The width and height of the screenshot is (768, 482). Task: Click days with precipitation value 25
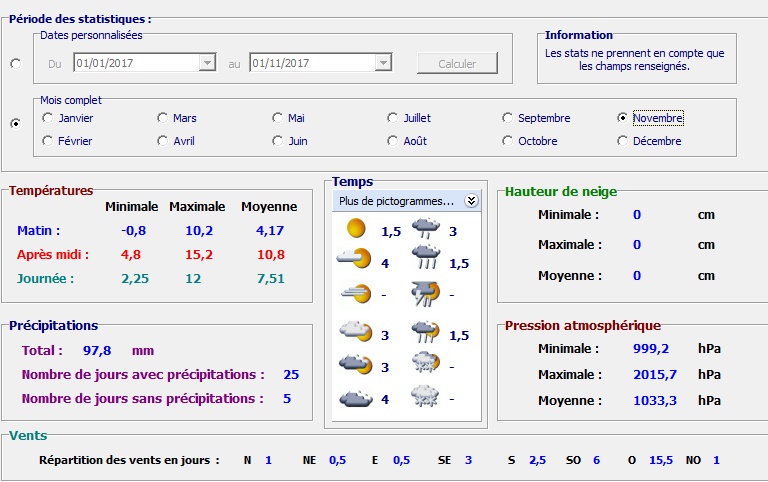tap(291, 375)
